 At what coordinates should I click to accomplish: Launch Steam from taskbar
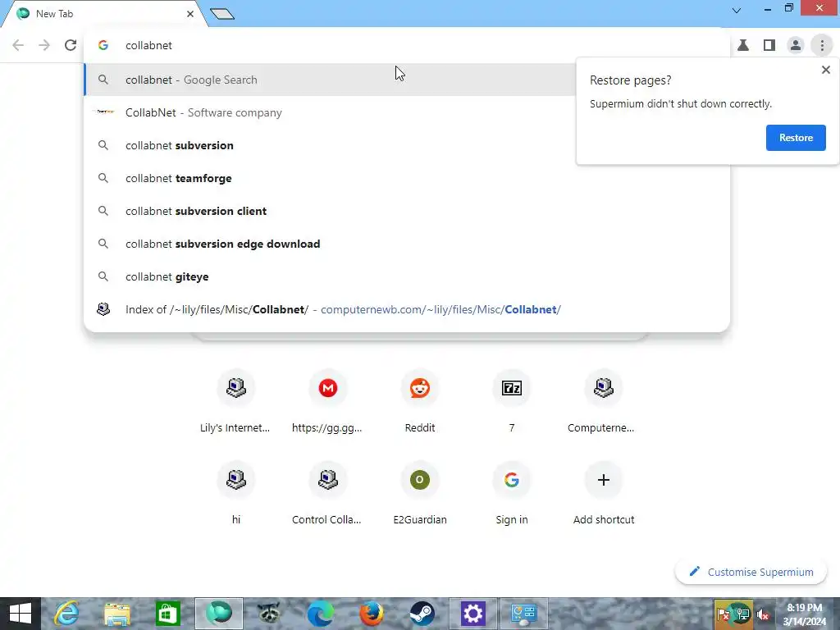(422, 614)
